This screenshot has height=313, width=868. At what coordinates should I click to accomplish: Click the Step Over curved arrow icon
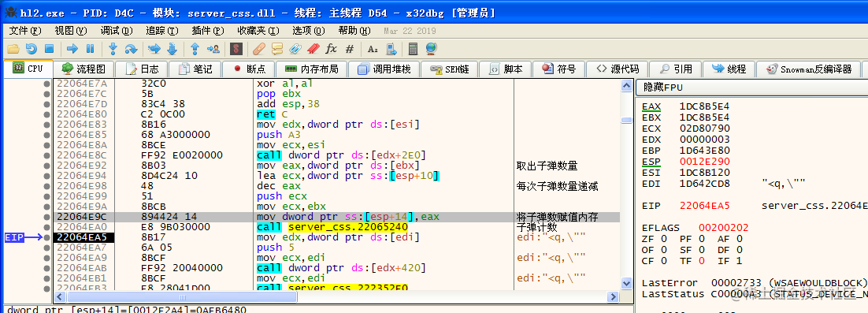click(x=131, y=49)
